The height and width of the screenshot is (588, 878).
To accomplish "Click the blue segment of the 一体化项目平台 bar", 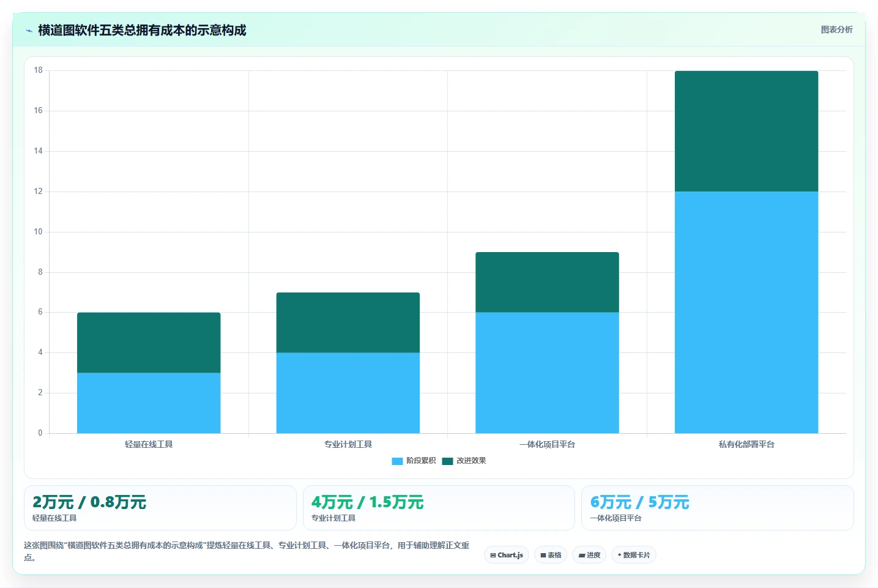I will [x=547, y=373].
